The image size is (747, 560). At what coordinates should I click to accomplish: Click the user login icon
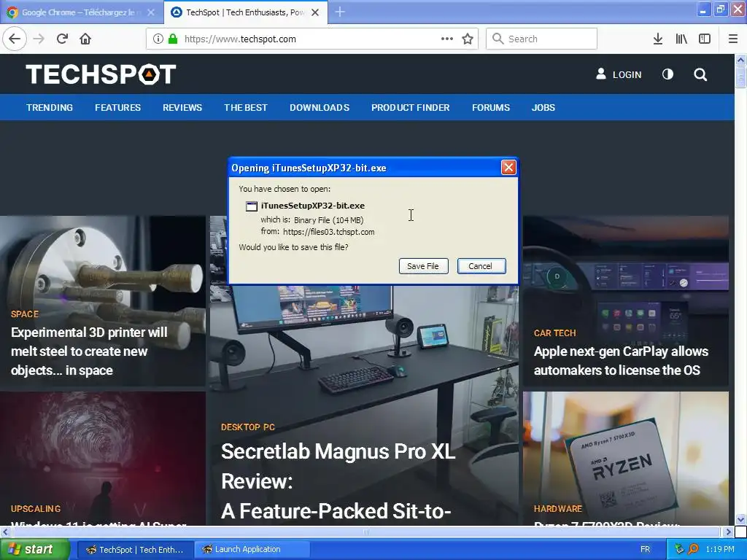(601, 74)
